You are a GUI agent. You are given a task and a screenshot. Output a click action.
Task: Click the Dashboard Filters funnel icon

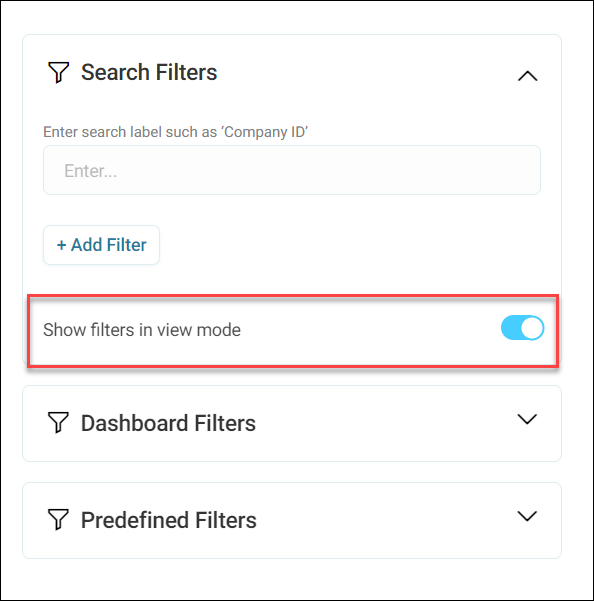pyautogui.click(x=58, y=423)
